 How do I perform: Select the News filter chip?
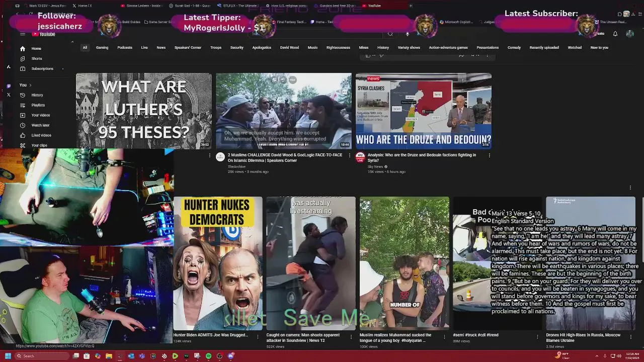[x=161, y=48]
